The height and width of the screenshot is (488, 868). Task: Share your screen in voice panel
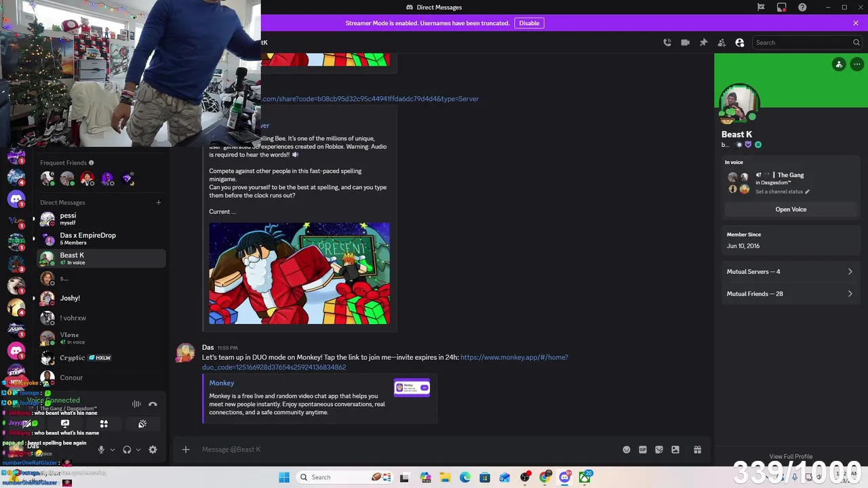pyautogui.click(x=65, y=424)
